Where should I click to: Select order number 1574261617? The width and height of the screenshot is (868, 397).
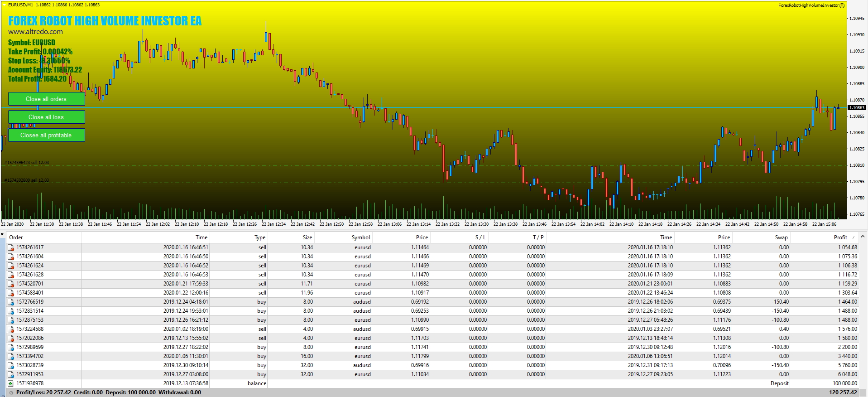pyautogui.click(x=30, y=247)
